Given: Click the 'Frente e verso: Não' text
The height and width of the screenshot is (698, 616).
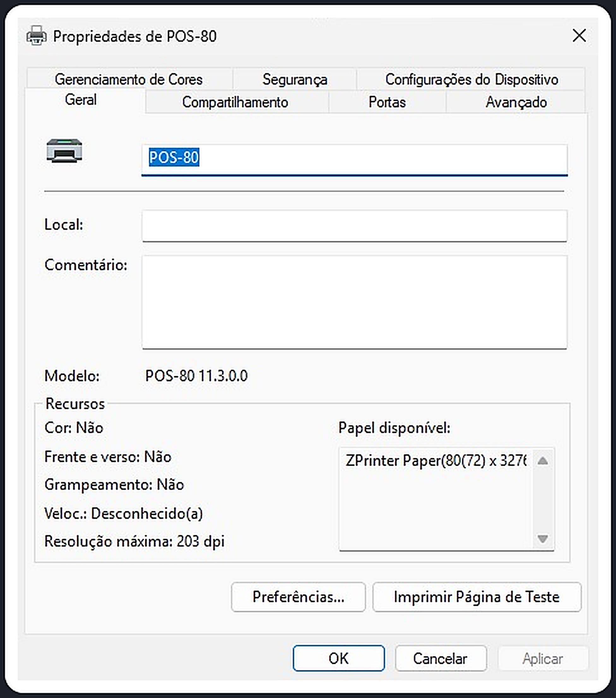Looking at the screenshot, I should [108, 457].
